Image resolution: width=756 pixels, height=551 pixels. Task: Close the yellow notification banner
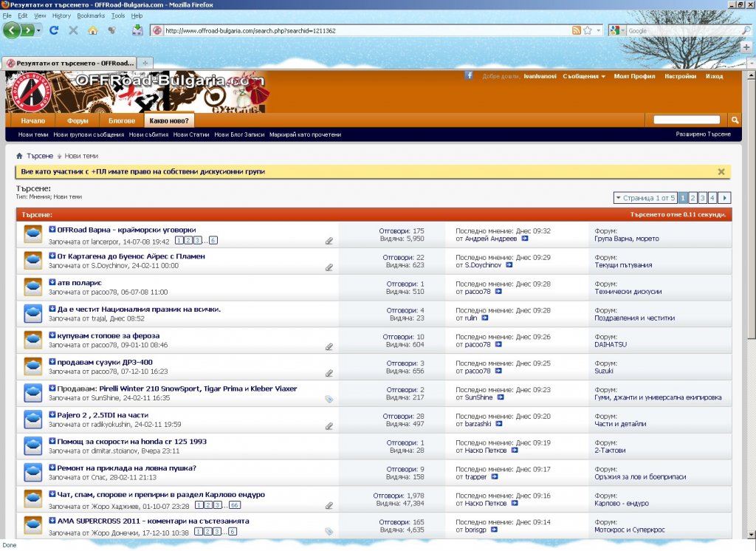tap(721, 171)
